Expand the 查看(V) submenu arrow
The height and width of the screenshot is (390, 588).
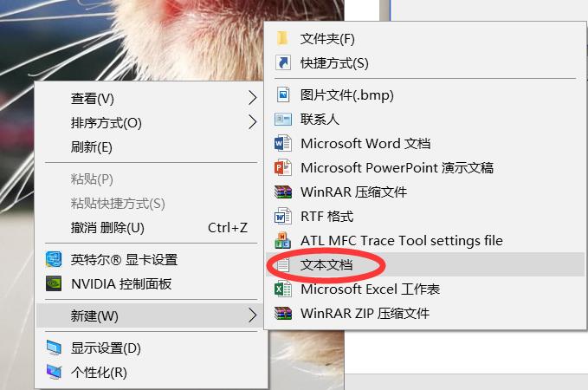pyautogui.click(x=253, y=98)
